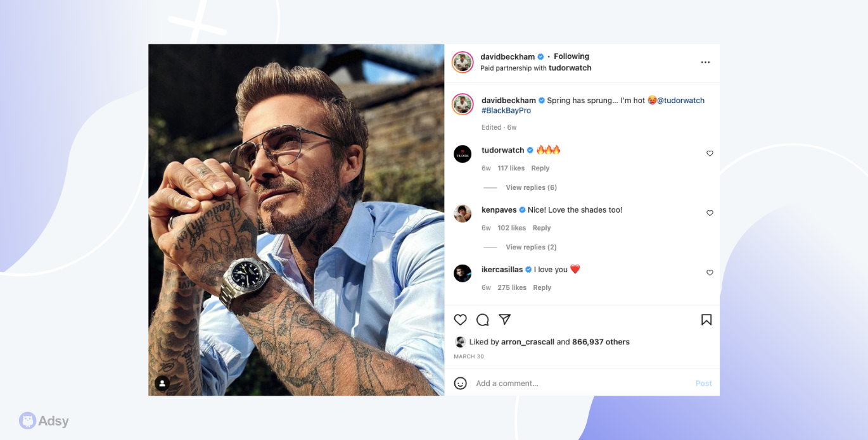
Task: Expand View replies (2) under kenpaves
Action: (x=531, y=247)
